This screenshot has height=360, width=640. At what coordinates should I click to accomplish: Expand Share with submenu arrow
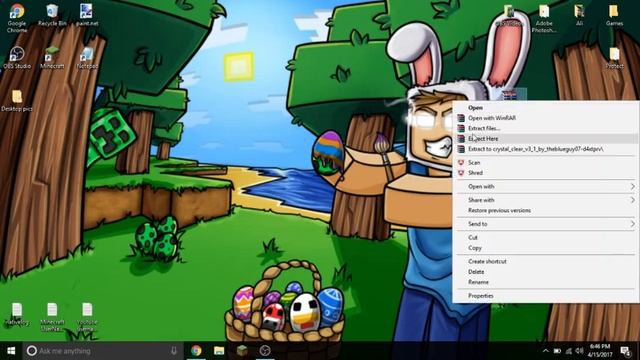pyautogui.click(x=632, y=200)
